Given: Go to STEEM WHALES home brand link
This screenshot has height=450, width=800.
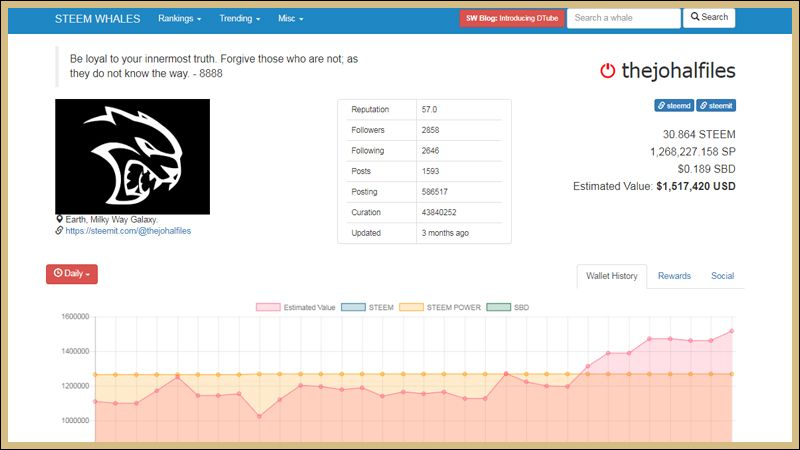Looking at the screenshot, I should click(x=97, y=19).
